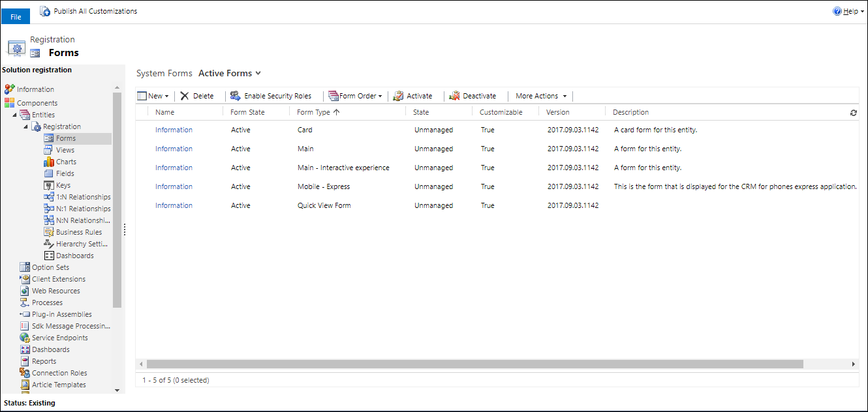868x412 pixels.
Task: Click the N:1 Relationships icon
Action: (49, 209)
